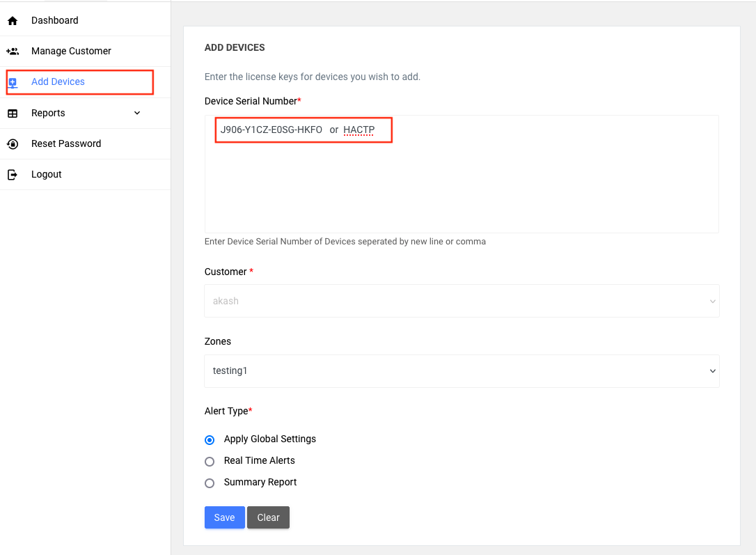
Task: Expand the Reports submenu chevron
Action: (137, 113)
